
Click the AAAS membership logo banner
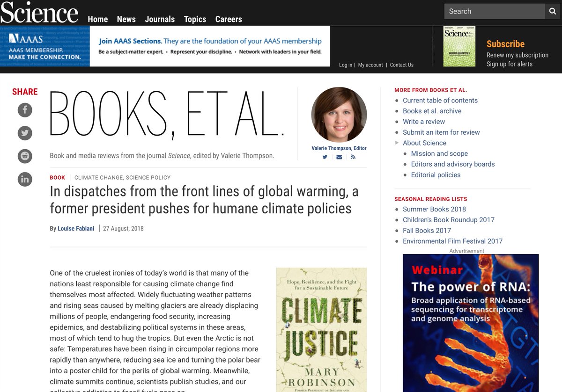pyautogui.click(x=45, y=46)
